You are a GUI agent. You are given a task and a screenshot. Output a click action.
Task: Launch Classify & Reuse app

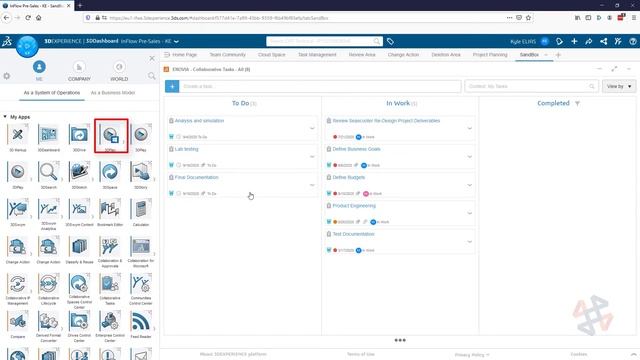[79, 247]
